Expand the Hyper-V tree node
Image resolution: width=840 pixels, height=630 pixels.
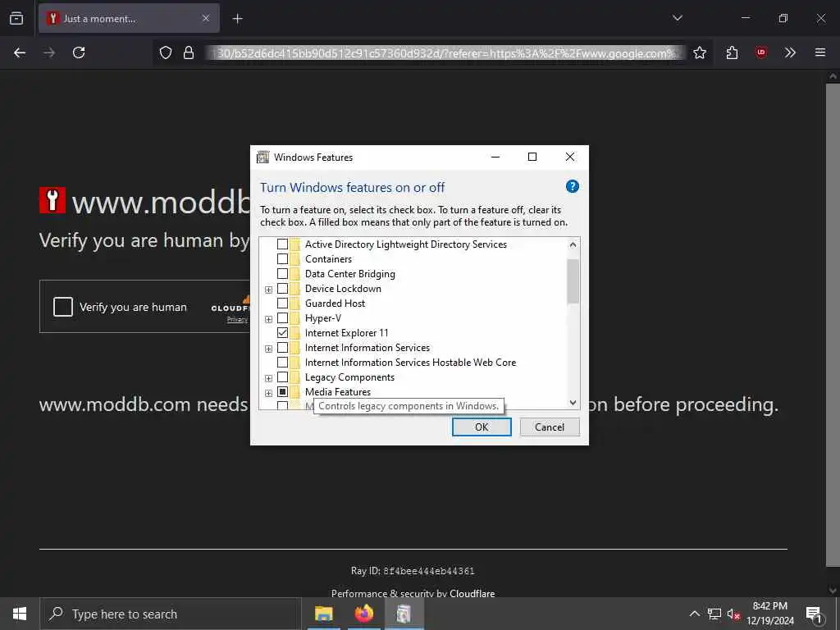pyautogui.click(x=269, y=319)
